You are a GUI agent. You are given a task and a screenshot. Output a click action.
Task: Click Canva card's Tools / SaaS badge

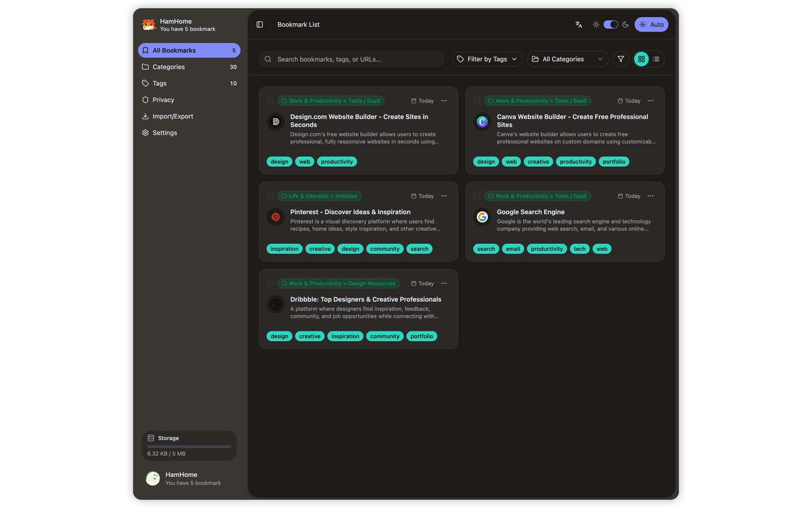(x=537, y=101)
